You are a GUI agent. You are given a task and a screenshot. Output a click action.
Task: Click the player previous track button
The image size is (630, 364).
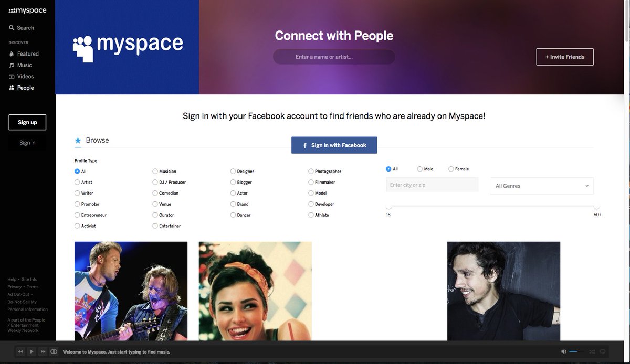[20, 352]
